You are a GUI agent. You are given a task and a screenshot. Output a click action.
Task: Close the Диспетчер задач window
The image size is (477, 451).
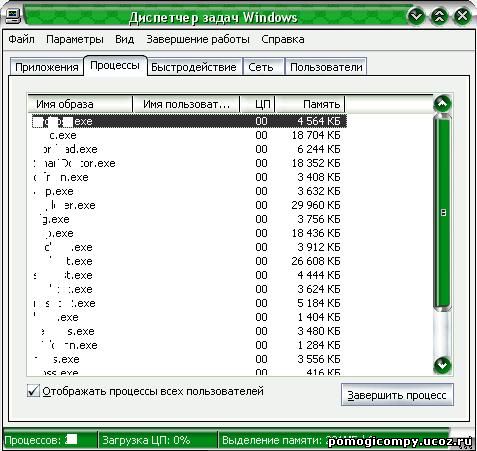[x=462, y=16]
